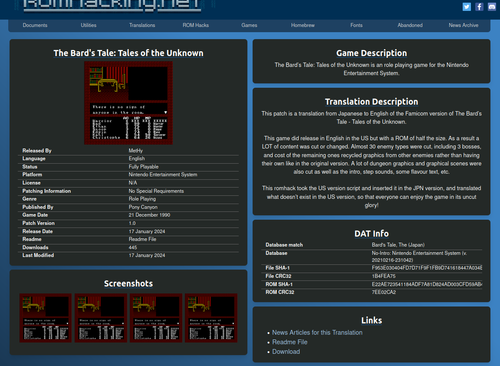Image resolution: width=500 pixels, height=366 pixels.
Task: Open the third screenshot thumbnail
Action: pyautogui.click(x=156, y=318)
